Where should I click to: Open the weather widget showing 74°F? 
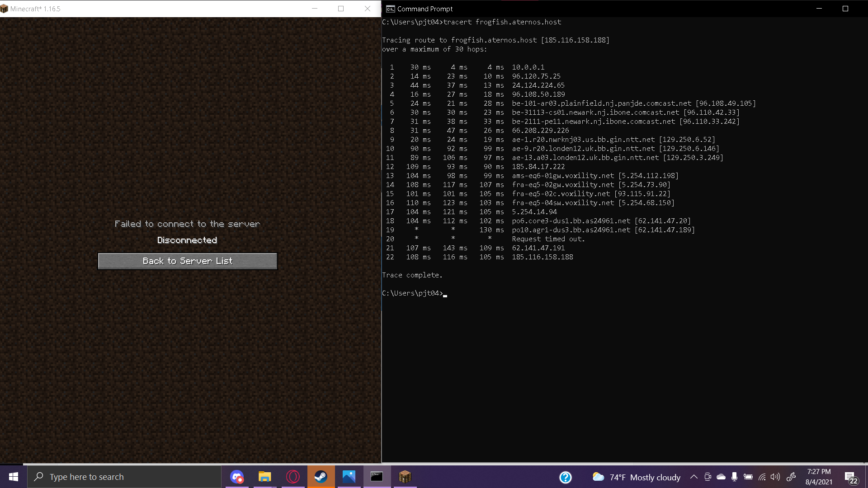[637, 477]
